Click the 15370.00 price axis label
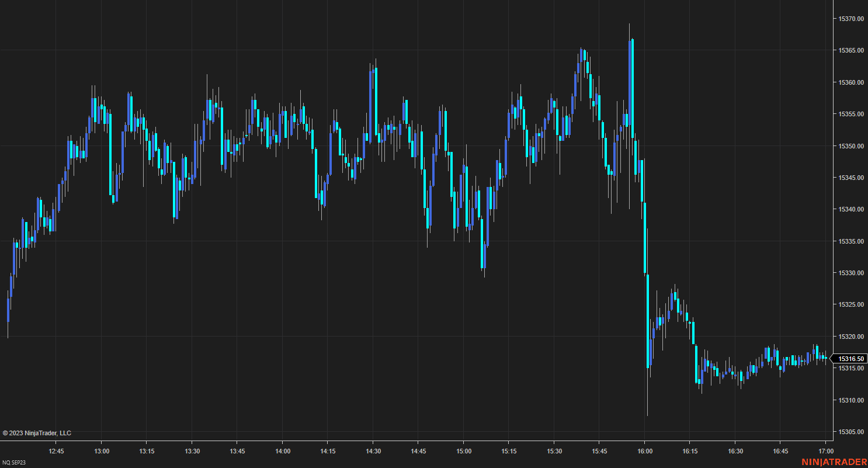This screenshot has width=868, height=468. (850, 18)
